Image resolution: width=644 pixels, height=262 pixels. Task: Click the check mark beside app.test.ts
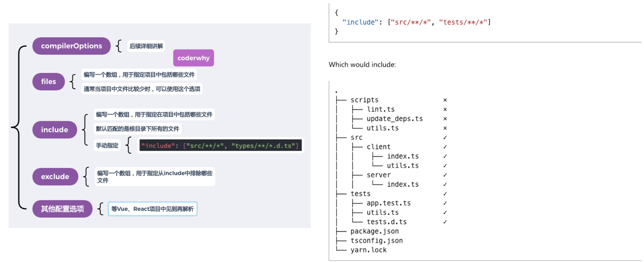tap(445, 203)
